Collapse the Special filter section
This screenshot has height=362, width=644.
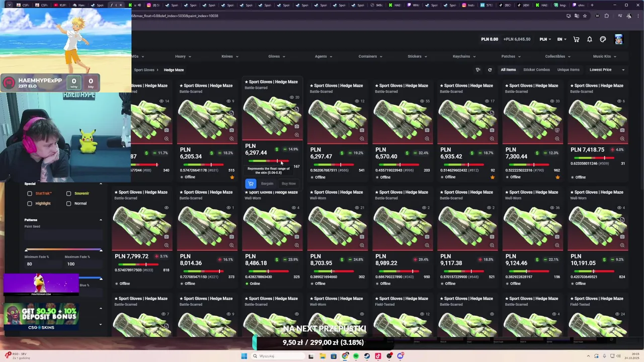pyautogui.click(x=101, y=184)
